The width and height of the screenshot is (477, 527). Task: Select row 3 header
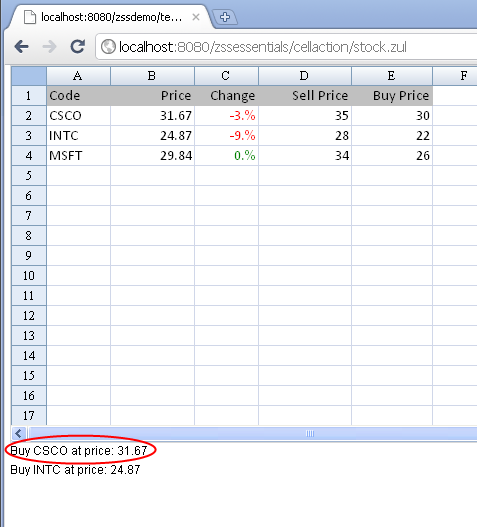[29, 135]
